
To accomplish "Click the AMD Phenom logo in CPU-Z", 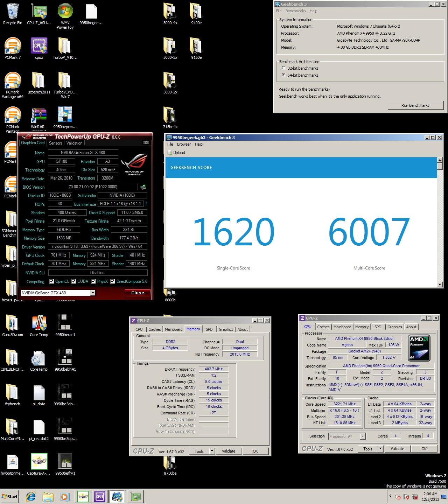I will point(419,348).
